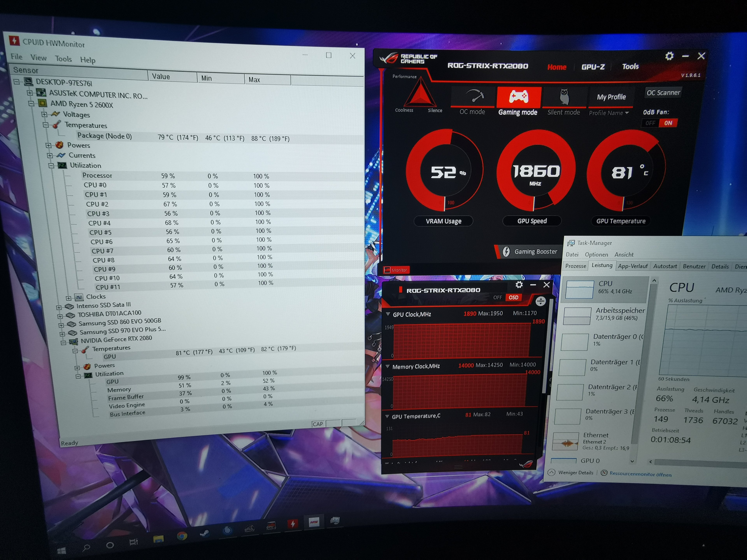Select the NVIDIA GeForce RTX 2080 node
This screenshot has height=560, width=747.
(116, 339)
